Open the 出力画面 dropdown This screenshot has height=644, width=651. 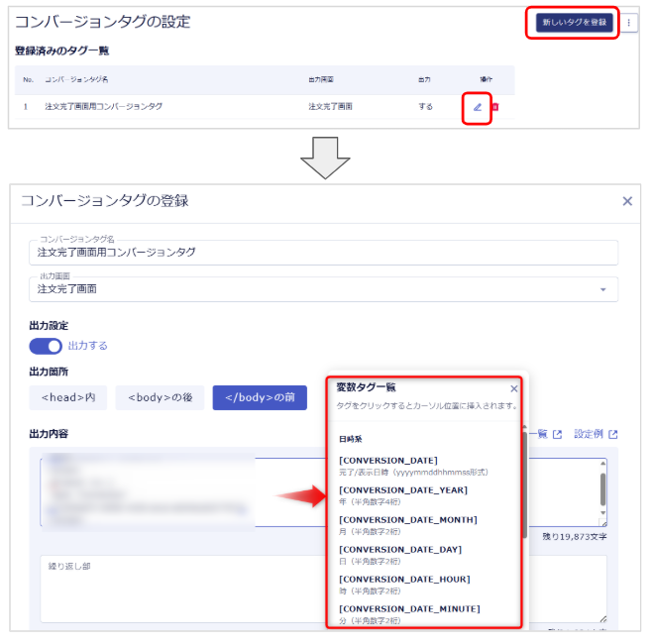pos(323,289)
